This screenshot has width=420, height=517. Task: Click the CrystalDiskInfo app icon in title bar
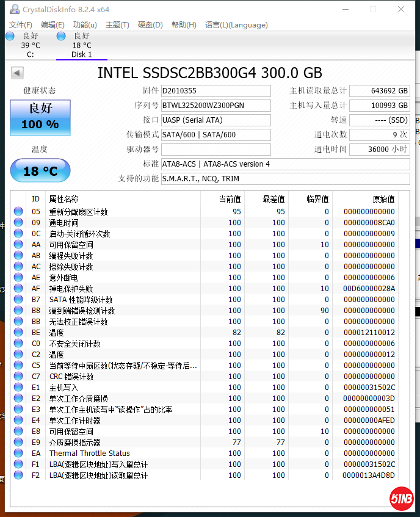coord(13,9)
